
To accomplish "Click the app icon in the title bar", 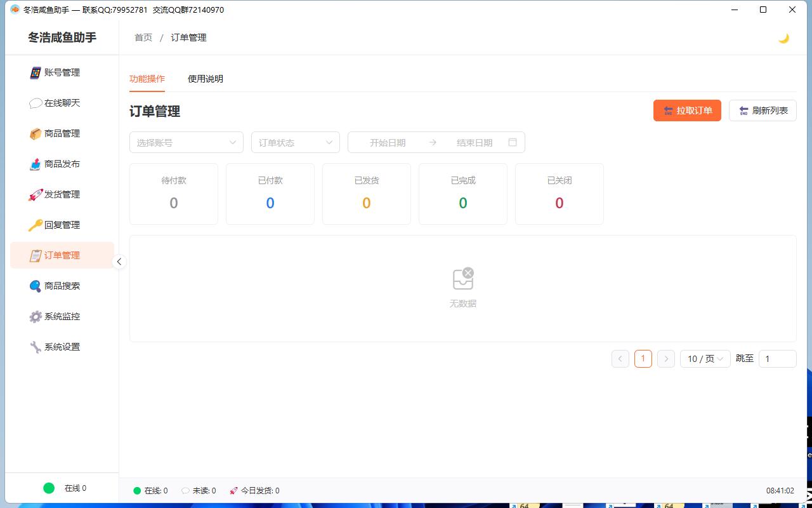I will click(x=15, y=10).
